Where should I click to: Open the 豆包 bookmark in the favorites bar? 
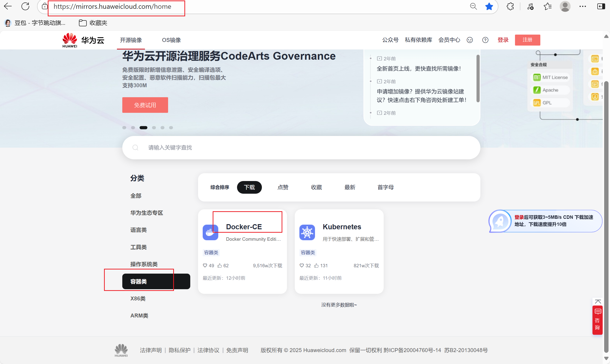(x=35, y=23)
